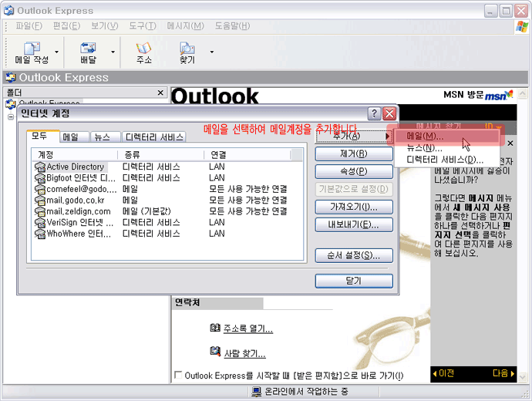Collapse the Outlook Express folder tree node
The image size is (532, 401).
(x=11, y=116)
